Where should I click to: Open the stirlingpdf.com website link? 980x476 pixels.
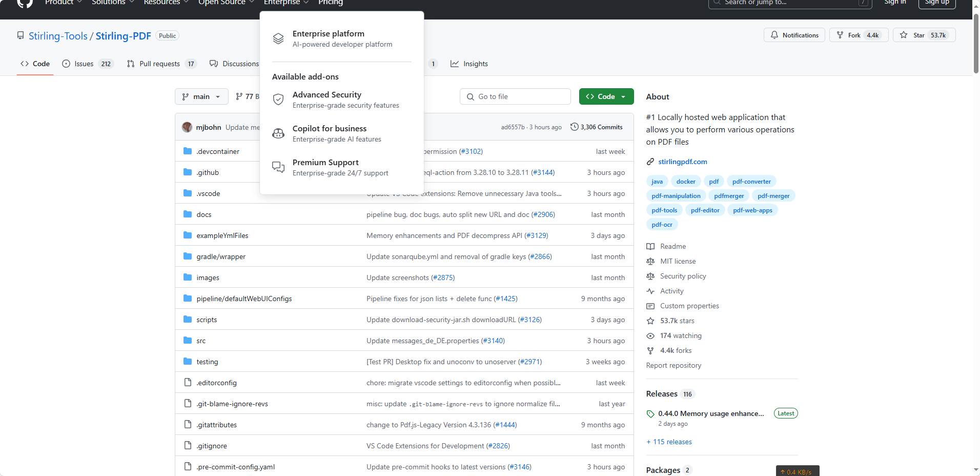point(682,162)
